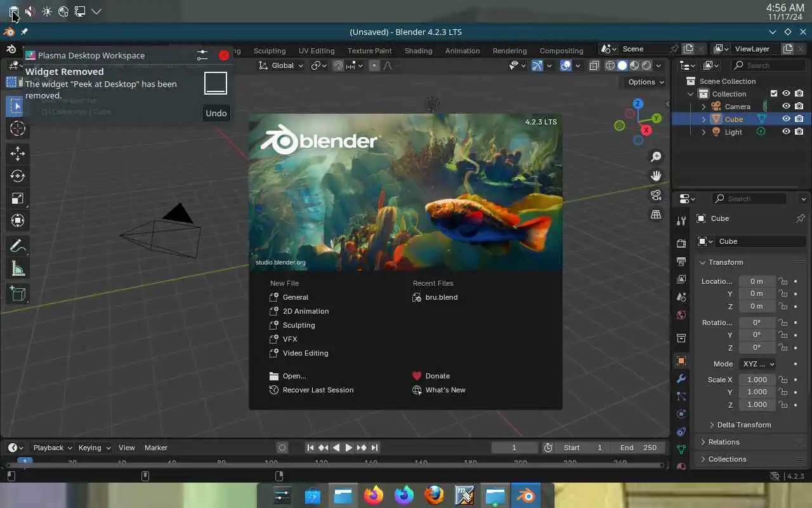Click the Play animation button

[x=349, y=448]
